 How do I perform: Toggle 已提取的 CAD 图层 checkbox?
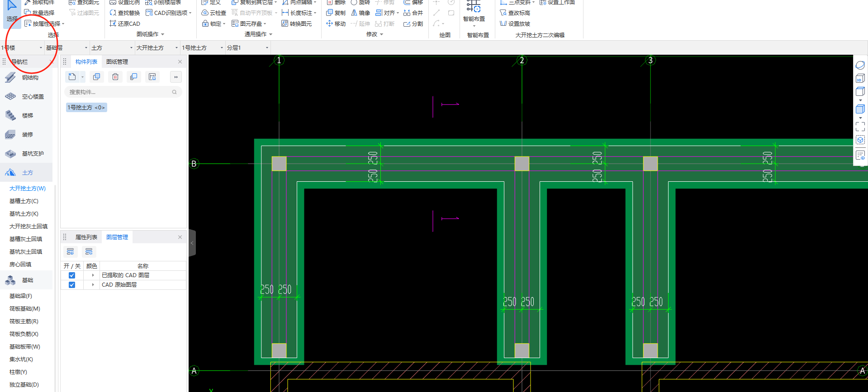tap(71, 275)
